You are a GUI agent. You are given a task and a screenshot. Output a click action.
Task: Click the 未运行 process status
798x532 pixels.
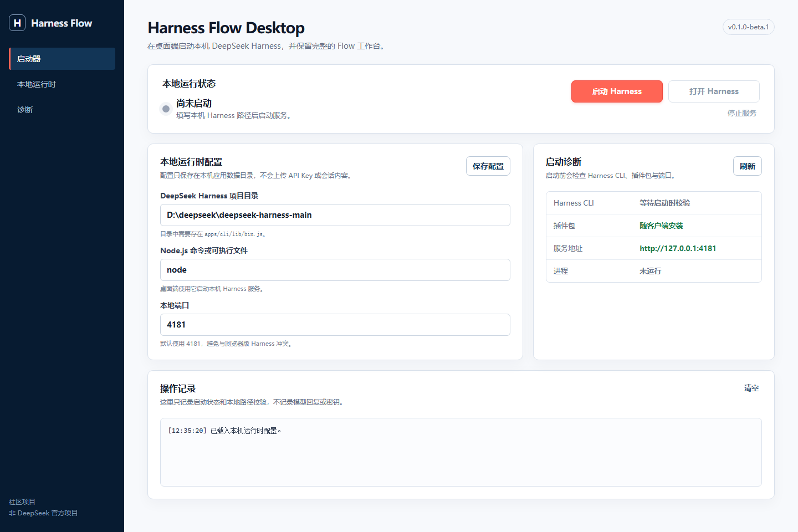click(x=651, y=271)
